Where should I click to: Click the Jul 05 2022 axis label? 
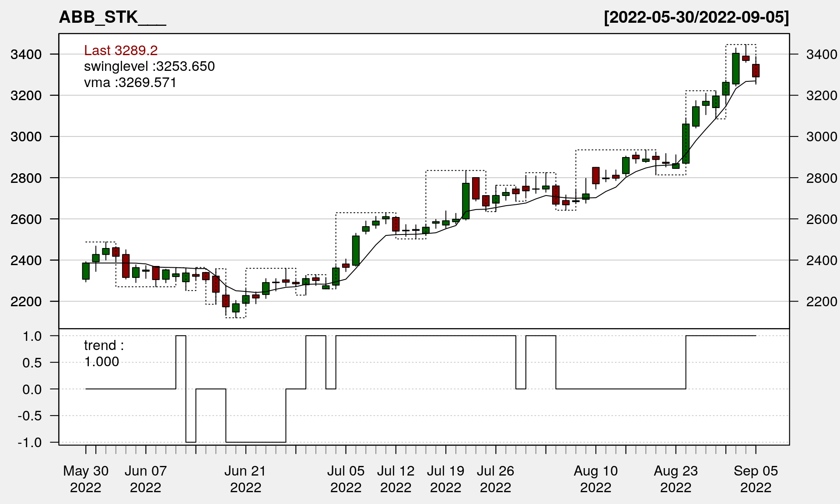pyautogui.click(x=346, y=479)
